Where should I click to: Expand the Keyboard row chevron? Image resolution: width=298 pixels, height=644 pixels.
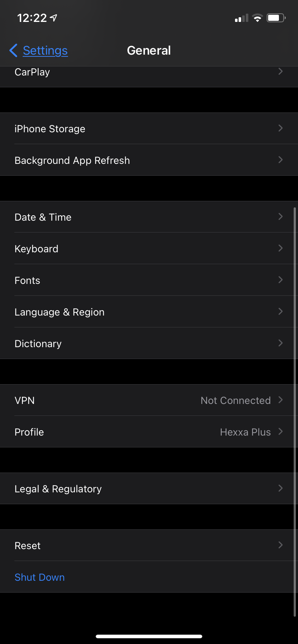click(280, 248)
